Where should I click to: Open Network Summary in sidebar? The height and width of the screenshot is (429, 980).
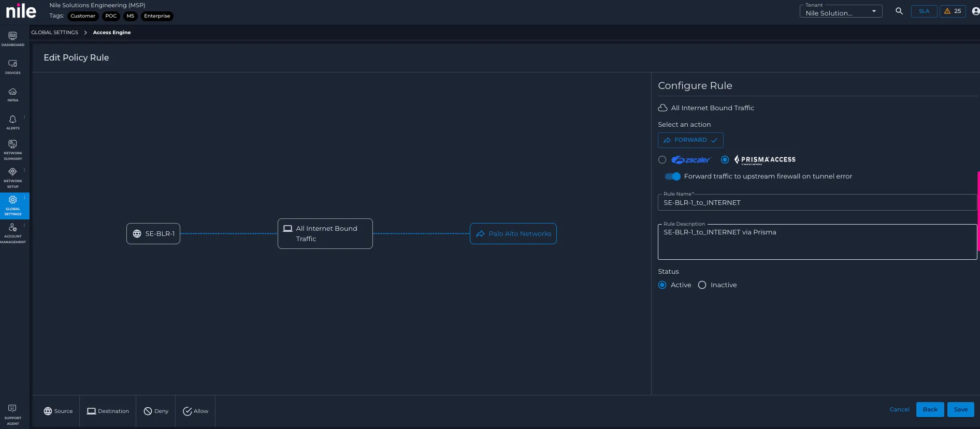pos(13,150)
